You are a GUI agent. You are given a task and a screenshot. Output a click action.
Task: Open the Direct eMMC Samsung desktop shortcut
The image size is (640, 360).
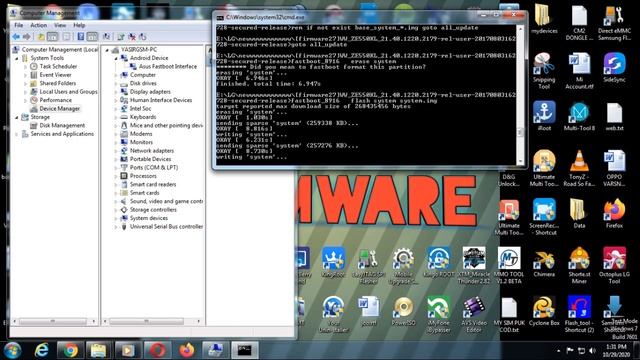[x=614, y=23]
